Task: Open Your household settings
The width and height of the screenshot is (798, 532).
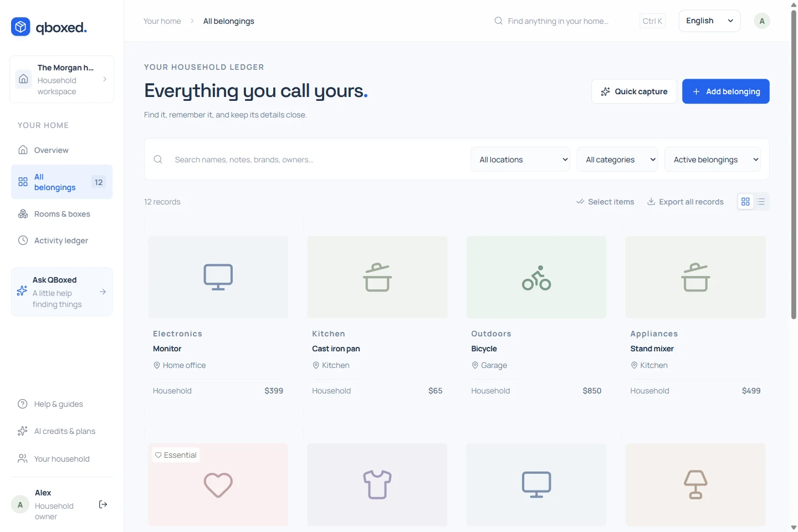Action: click(62, 459)
